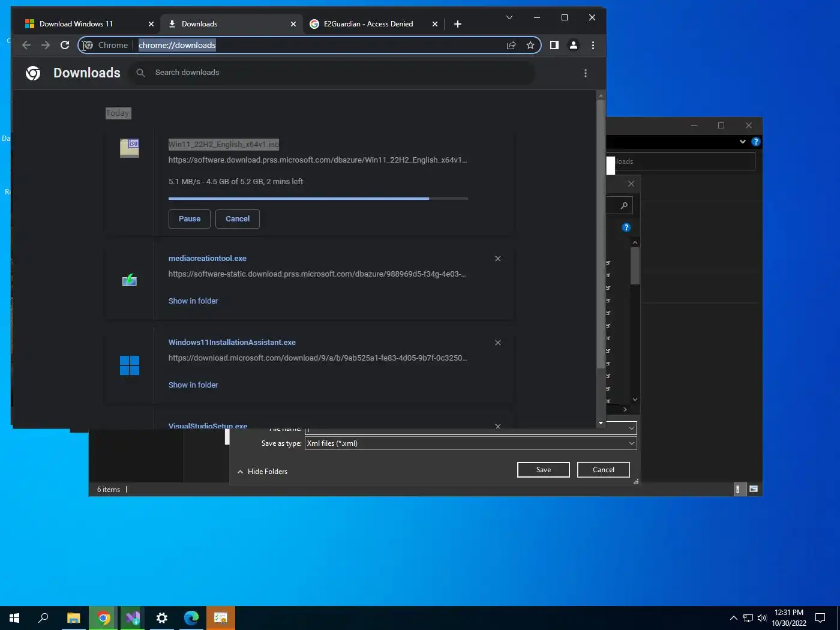Screen dimensions: 840x630
Task: Share this page via address bar icon
Action: pyautogui.click(x=511, y=45)
